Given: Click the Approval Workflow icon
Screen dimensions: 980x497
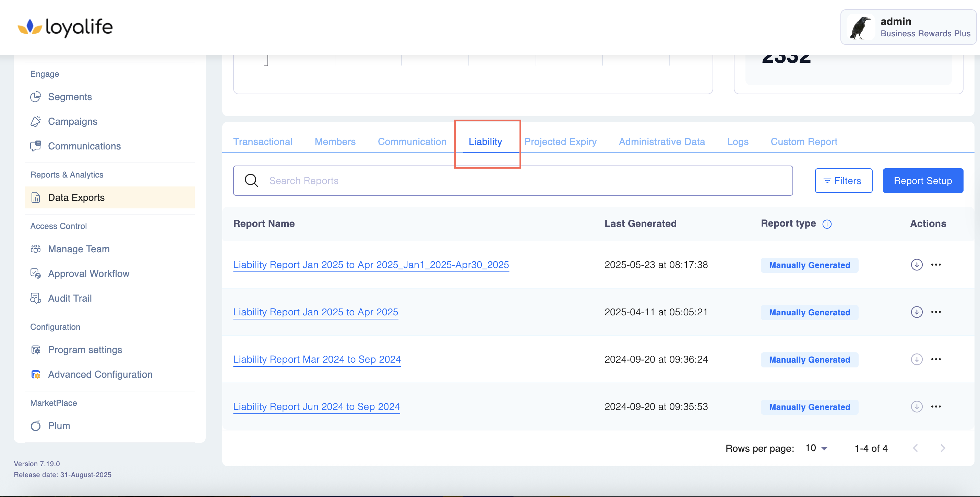Looking at the screenshot, I should pyautogui.click(x=35, y=274).
